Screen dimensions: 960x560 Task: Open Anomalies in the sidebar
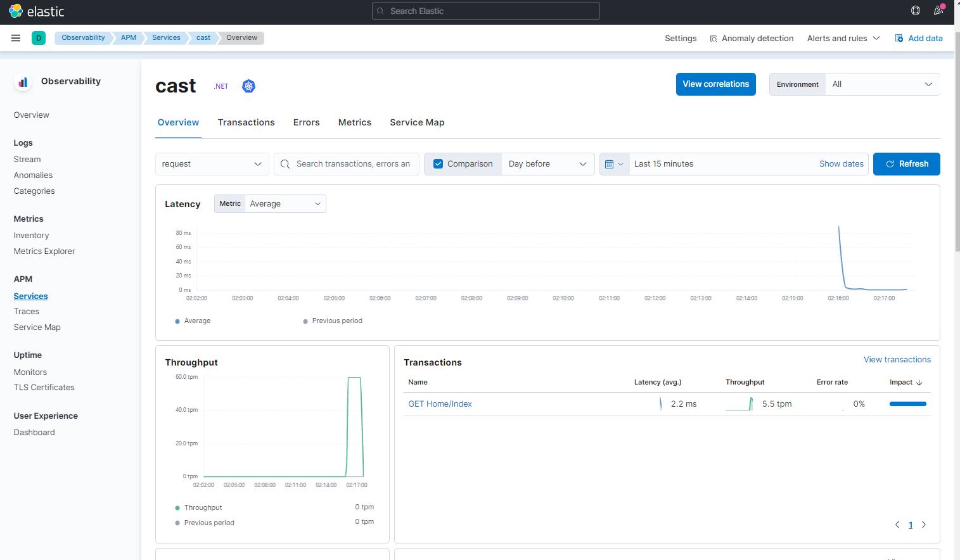tap(33, 175)
